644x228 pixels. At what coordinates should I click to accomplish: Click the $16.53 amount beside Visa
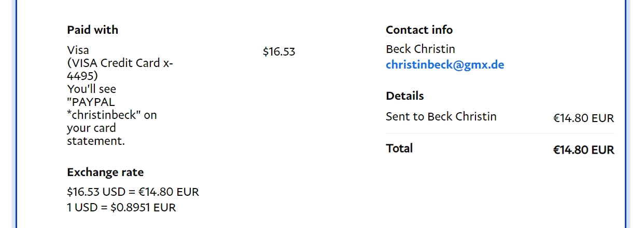click(x=278, y=52)
